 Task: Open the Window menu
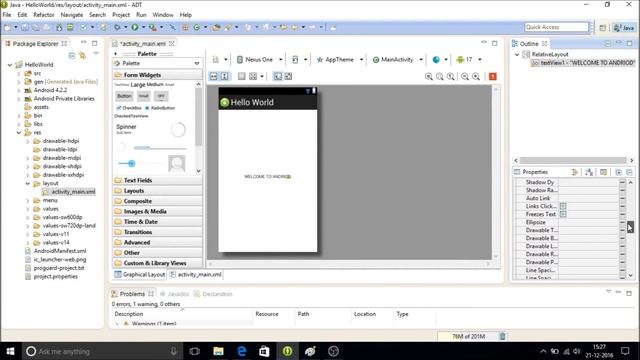(x=163, y=15)
